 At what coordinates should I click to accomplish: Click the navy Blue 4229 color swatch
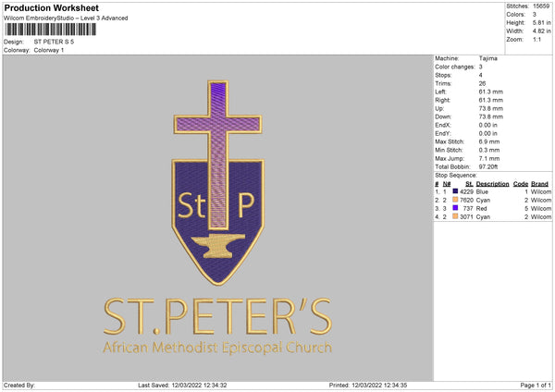tap(455, 191)
